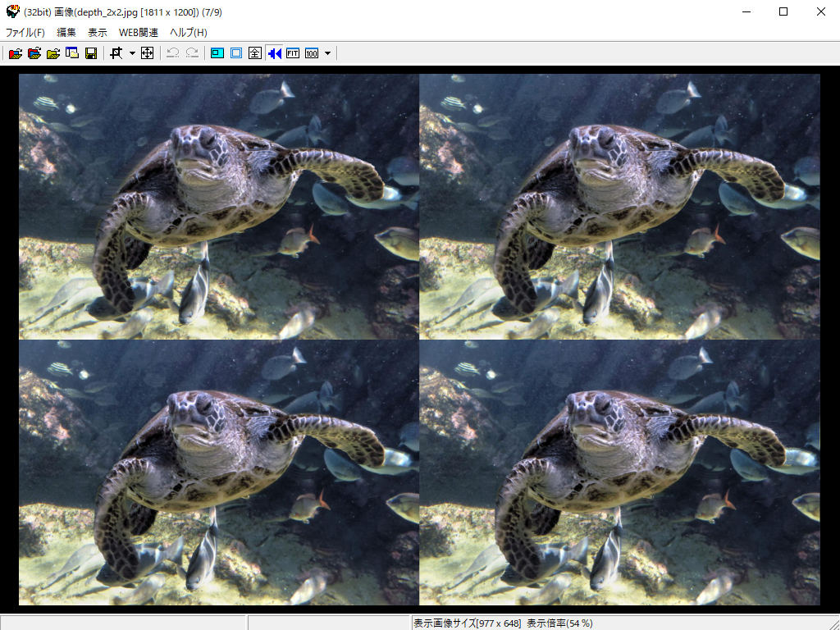Click the four-arrow move icon
The width and height of the screenshot is (840, 630).
pos(148,53)
